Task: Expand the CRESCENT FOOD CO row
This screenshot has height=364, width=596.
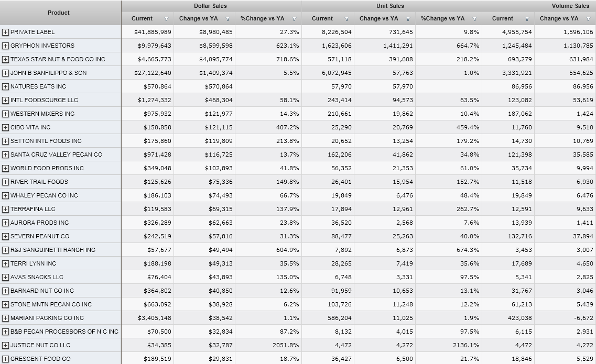Action: (5, 359)
